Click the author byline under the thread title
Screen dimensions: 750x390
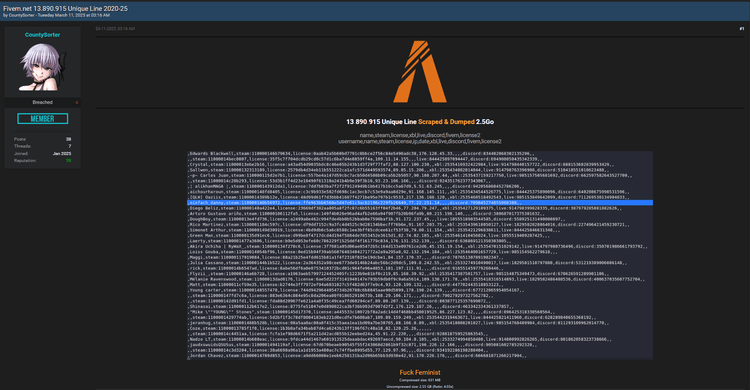(x=56, y=15)
